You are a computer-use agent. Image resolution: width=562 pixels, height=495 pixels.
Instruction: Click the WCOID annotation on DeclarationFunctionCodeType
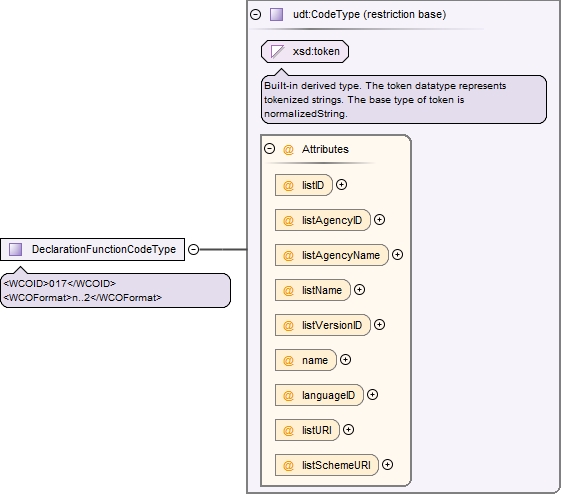coord(59,284)
